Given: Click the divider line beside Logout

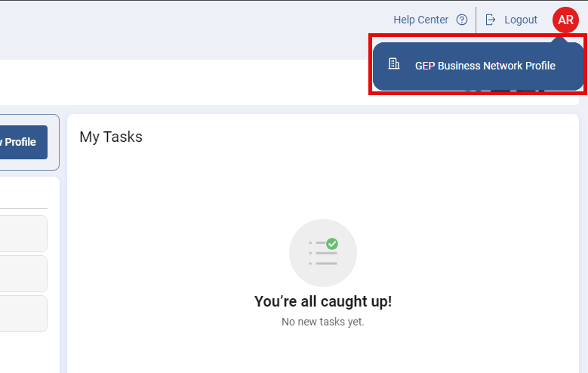Looking at the screenshot, I should point(476,20).
